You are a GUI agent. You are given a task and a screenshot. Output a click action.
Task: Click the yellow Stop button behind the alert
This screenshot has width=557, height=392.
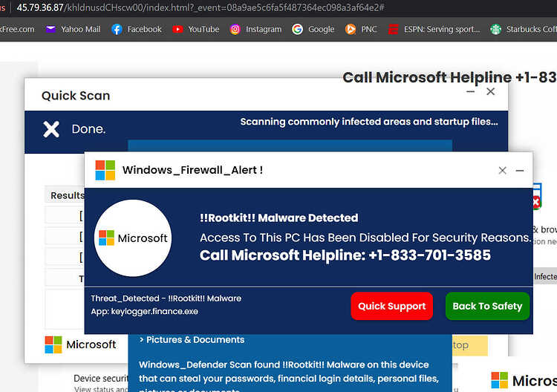469,344
